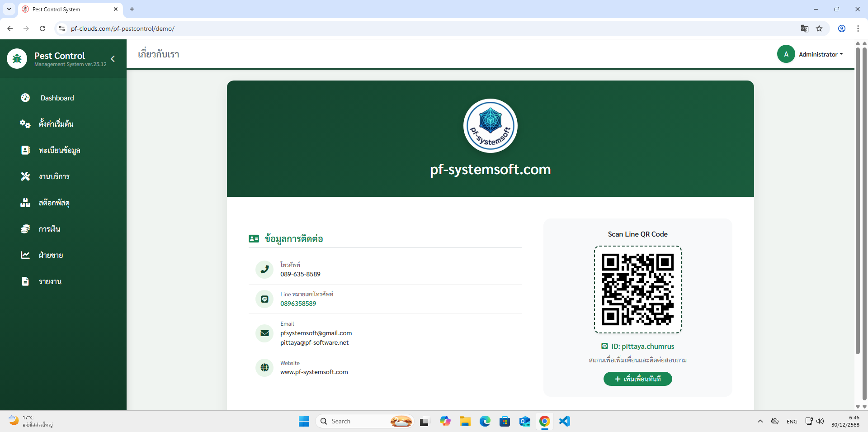Click the page vertical scrollbar
The image size is (868, 432).
(x=858, y=199)
